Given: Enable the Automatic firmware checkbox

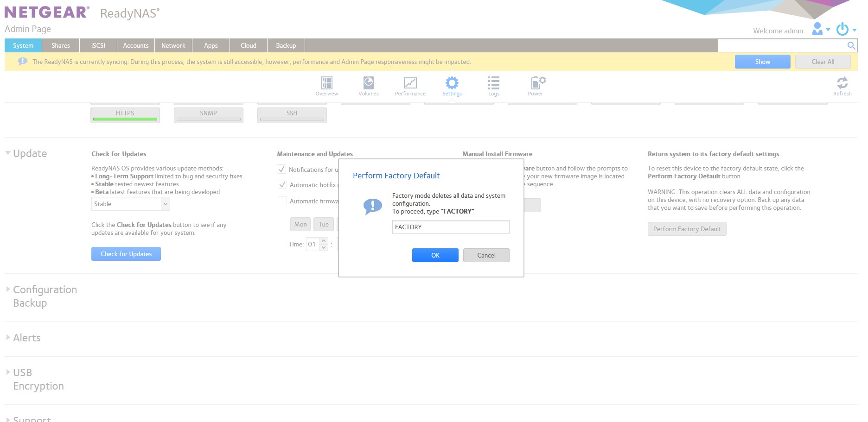Looking at the screenshot, I should (282, 201).
